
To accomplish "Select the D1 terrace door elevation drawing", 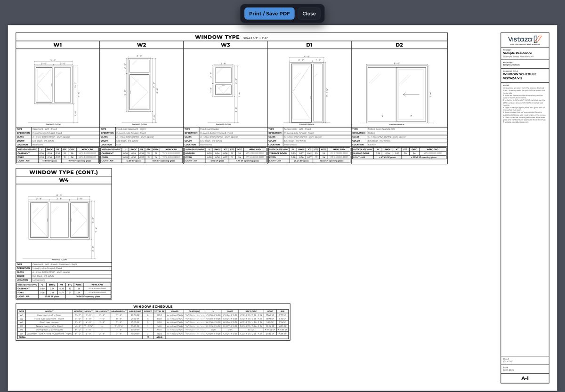I will click(308, 89).
